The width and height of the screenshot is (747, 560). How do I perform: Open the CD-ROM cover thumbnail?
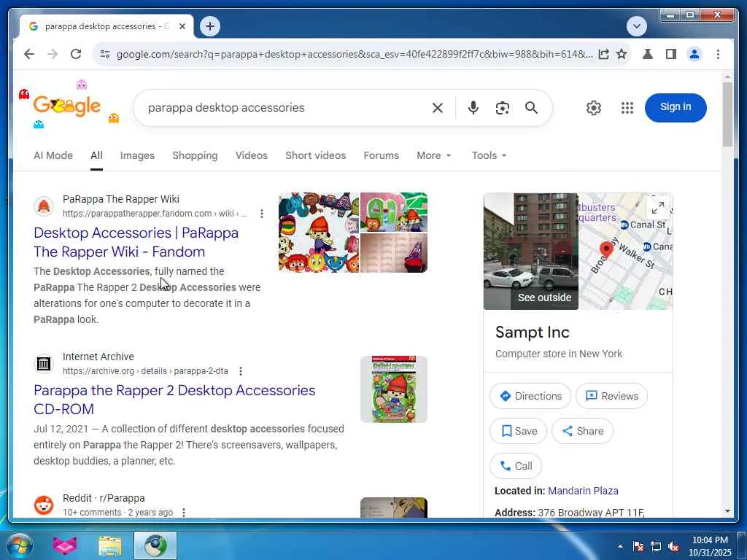393,389
